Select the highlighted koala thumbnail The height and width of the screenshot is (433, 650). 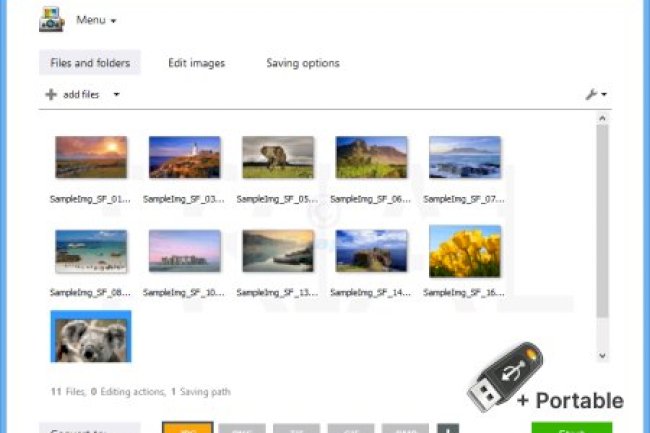(x=91, y=336)
